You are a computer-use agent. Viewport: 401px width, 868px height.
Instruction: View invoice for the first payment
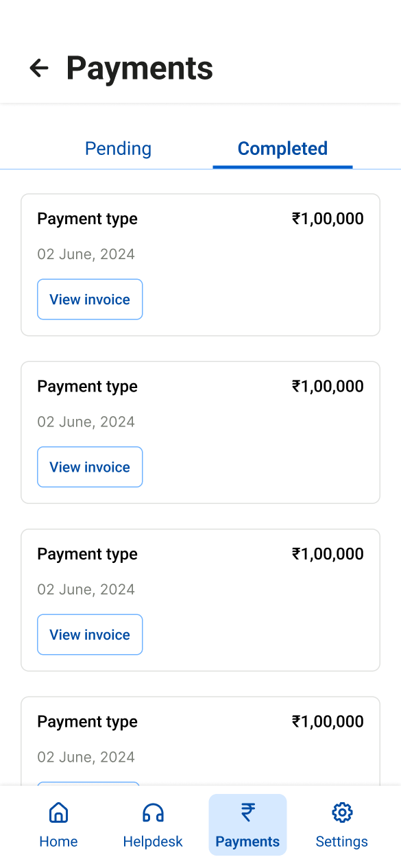90,300
